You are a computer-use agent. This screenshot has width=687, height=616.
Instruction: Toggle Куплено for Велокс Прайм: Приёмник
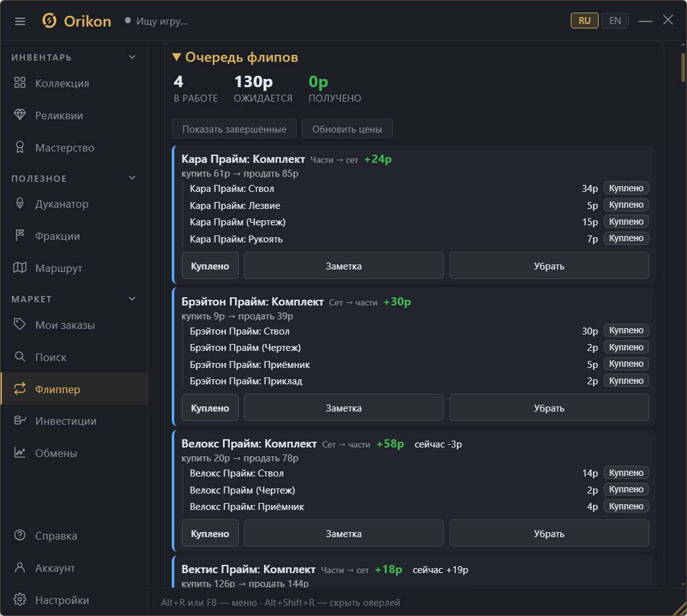tap(626, 506)
